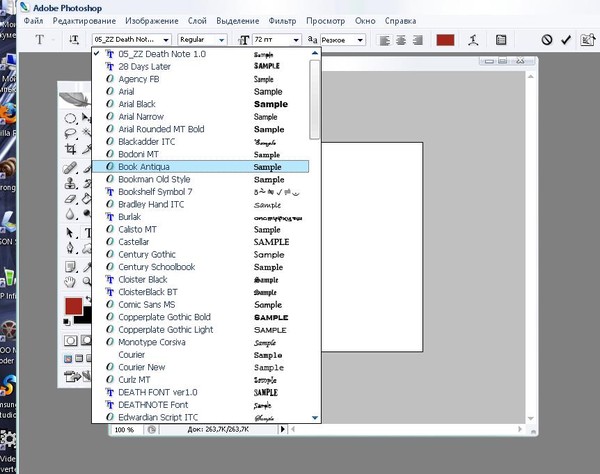
Task: Select the Eraser tool in toolbox
Action: [70, 199]
